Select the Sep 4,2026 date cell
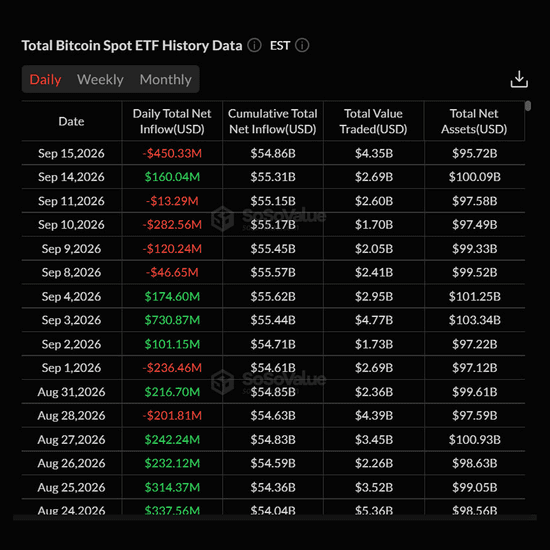 (x=71, y=296)
